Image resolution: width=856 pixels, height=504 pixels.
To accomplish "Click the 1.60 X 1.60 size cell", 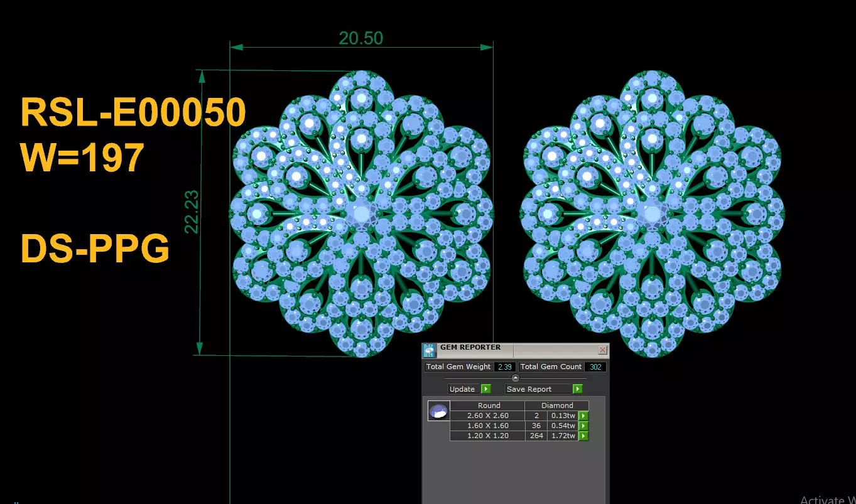I will (487, 426).
